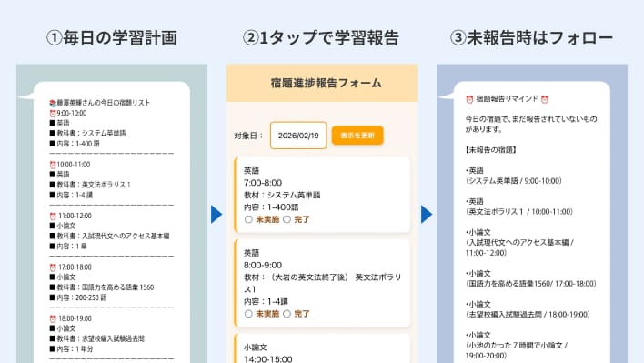Image resolution: width=644 pixels, height=363 pixels.
Task: Click the orange 表示を更新 button
Action: [357, 135]
